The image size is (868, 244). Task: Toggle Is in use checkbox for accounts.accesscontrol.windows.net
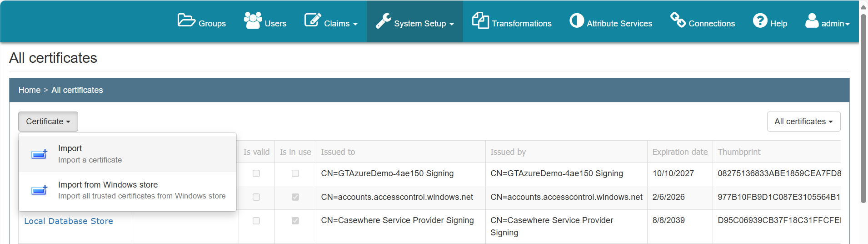(295, 197)
